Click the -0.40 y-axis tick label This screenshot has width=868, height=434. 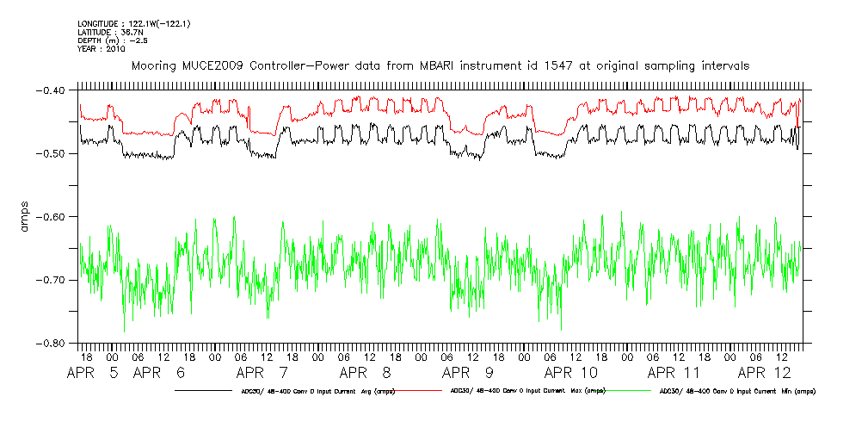tap(51, 90)
